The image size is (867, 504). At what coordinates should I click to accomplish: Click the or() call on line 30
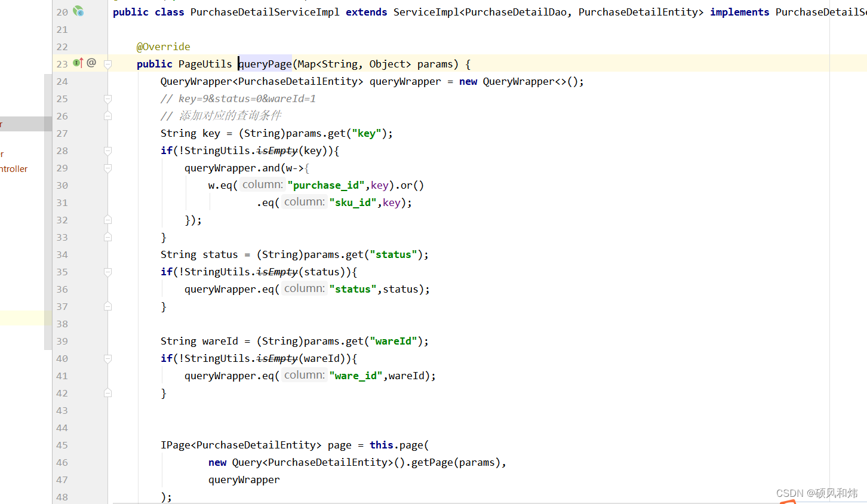click(x=412, y=185)
